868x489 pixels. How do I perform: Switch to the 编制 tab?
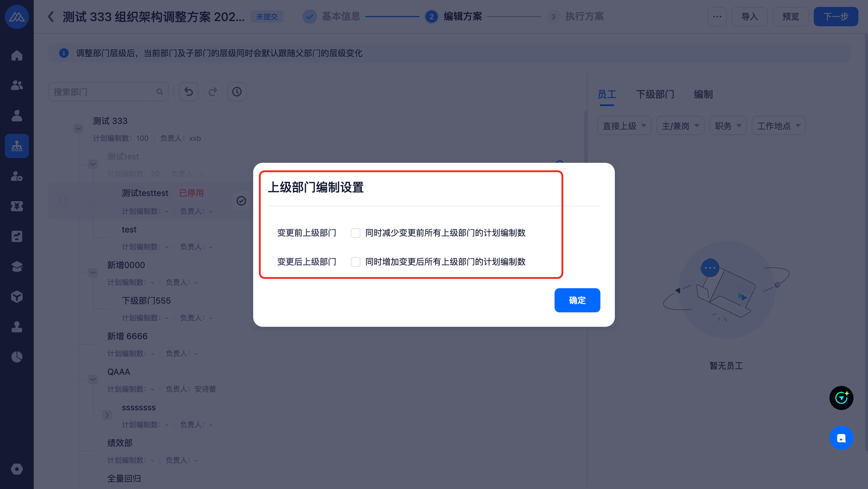703,94
